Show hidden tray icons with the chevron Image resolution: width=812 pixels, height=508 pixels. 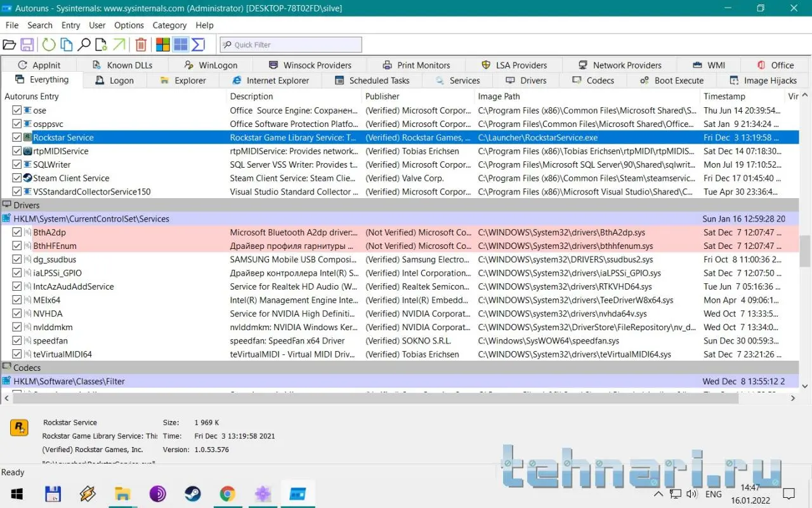658,494
